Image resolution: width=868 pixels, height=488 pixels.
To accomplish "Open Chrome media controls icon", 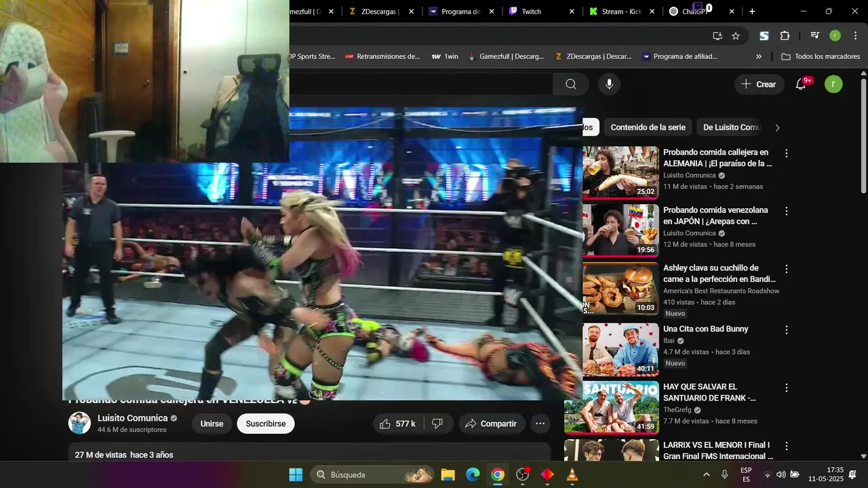I will (x=815, y=36).
